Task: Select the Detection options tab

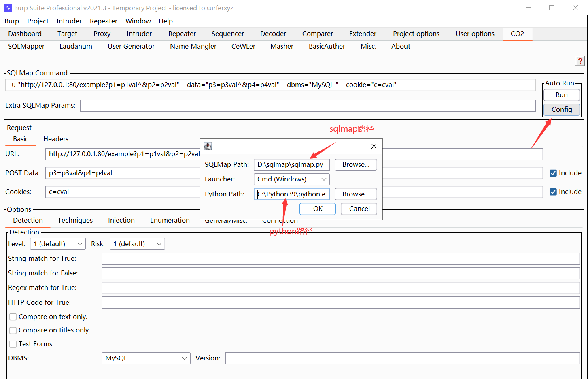Action: click(28, 220)
